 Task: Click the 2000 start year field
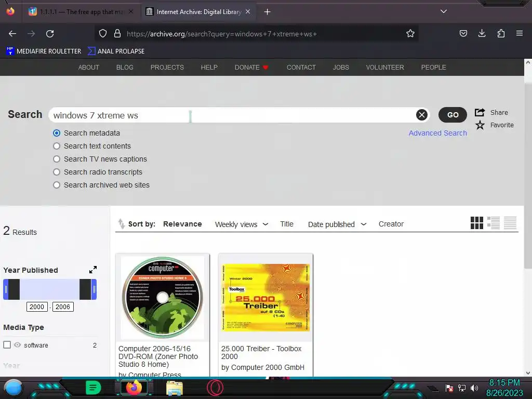(37, 307)
